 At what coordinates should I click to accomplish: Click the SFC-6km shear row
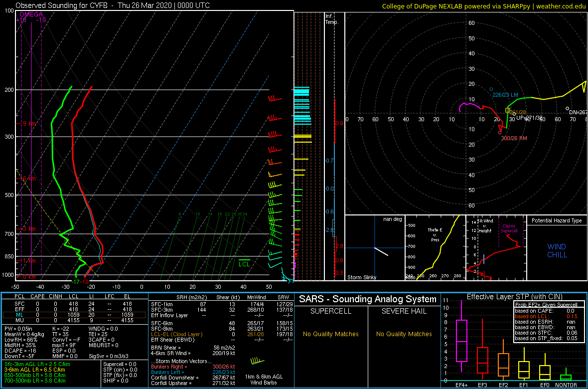click(x=222, y=323)
